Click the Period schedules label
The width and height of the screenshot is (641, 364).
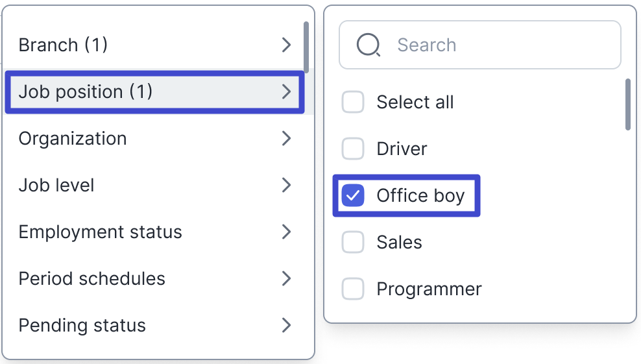[92, 278]
